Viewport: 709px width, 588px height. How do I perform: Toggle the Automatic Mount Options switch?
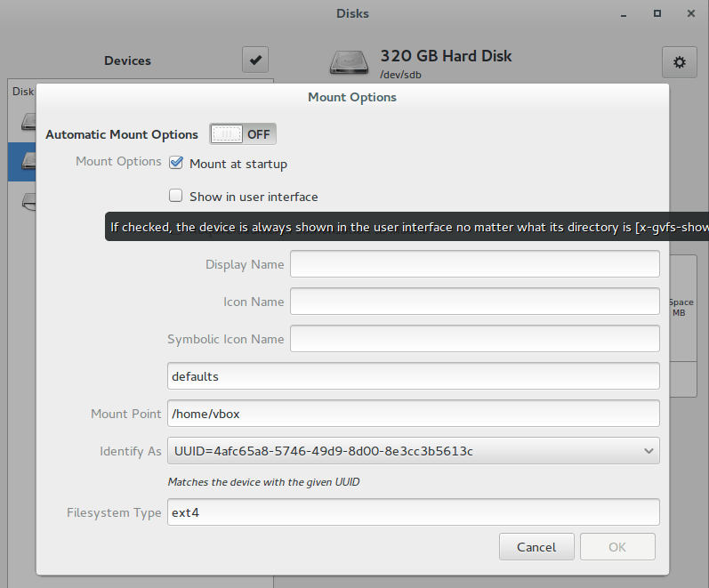243,134
